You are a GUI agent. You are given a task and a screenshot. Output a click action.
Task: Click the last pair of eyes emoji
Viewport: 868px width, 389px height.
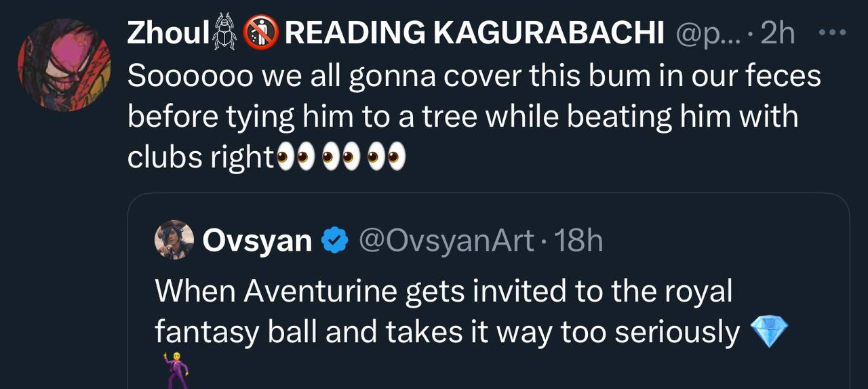[387, 157]
